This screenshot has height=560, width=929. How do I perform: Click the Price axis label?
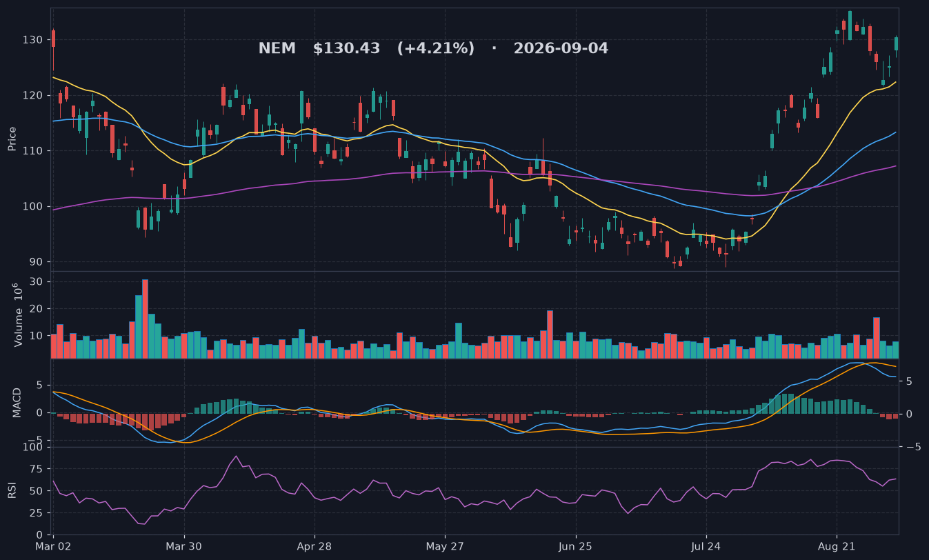tap(12, 139)
